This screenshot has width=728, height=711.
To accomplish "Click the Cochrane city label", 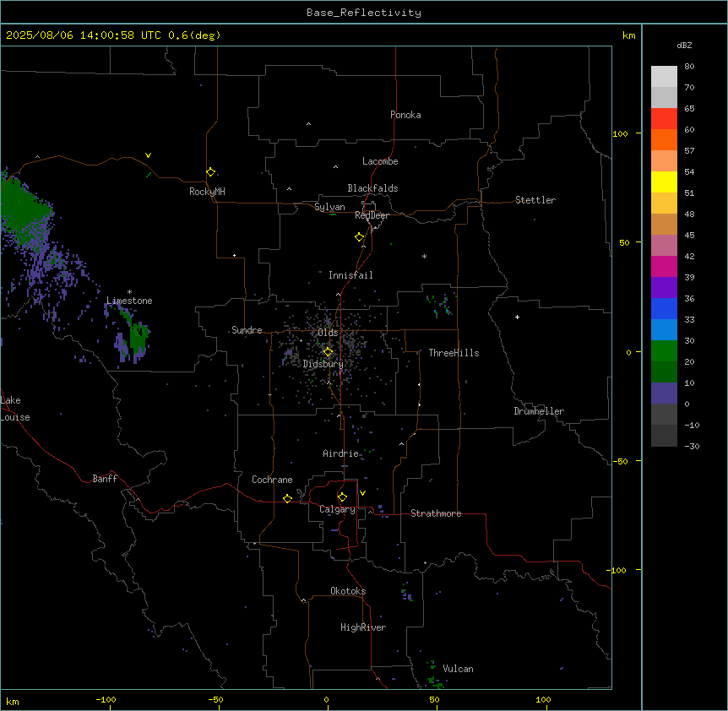I will point(272,480).
